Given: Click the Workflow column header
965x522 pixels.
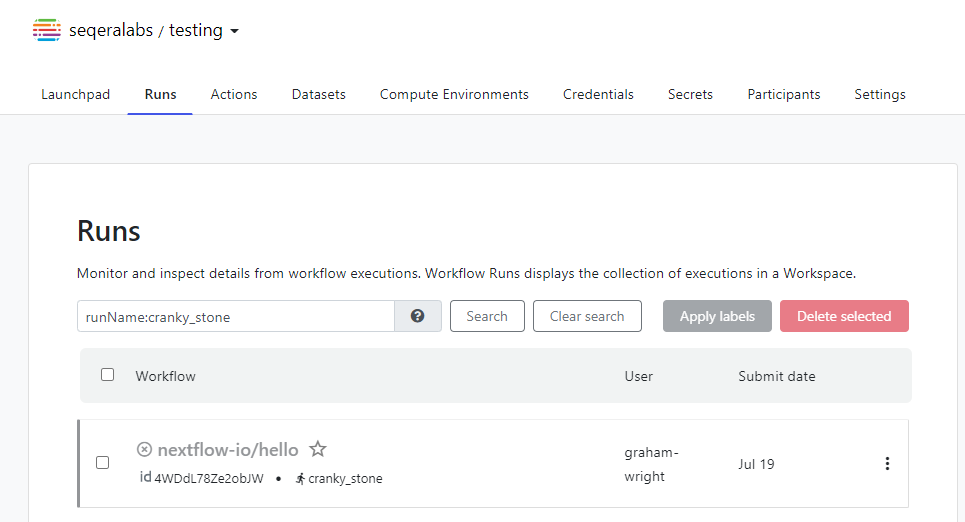Looking at the screenshot, I should (166, 376).
